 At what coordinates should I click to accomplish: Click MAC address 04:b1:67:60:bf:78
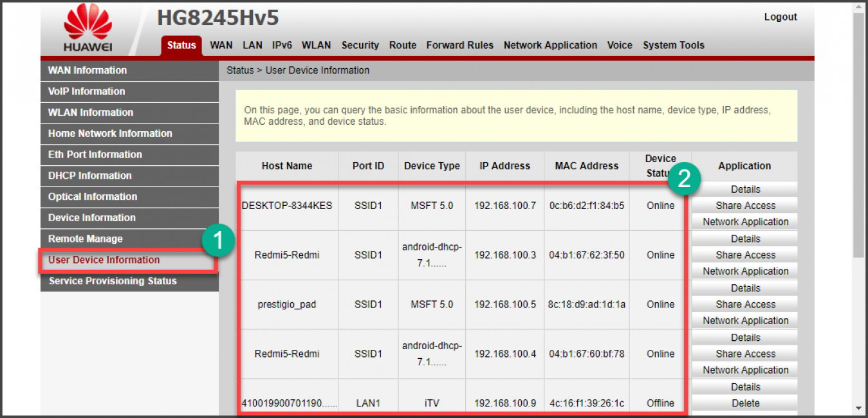pos(586,354)
